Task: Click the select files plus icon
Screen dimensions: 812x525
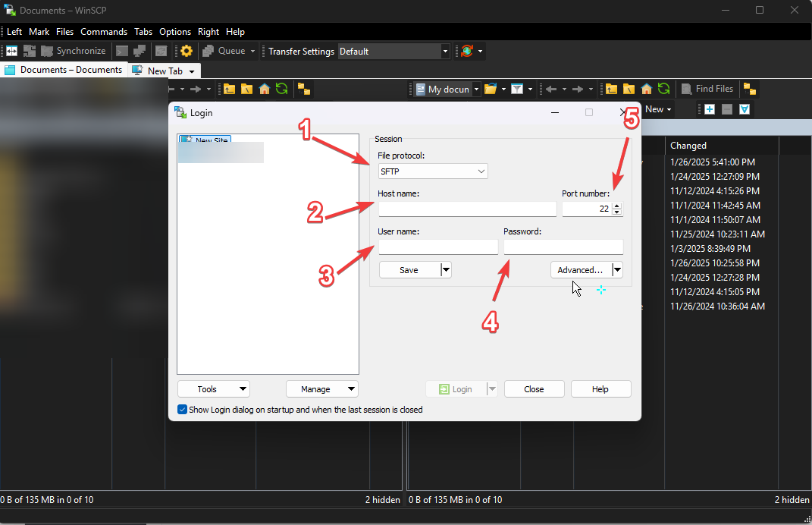Action: coord(710,109)
